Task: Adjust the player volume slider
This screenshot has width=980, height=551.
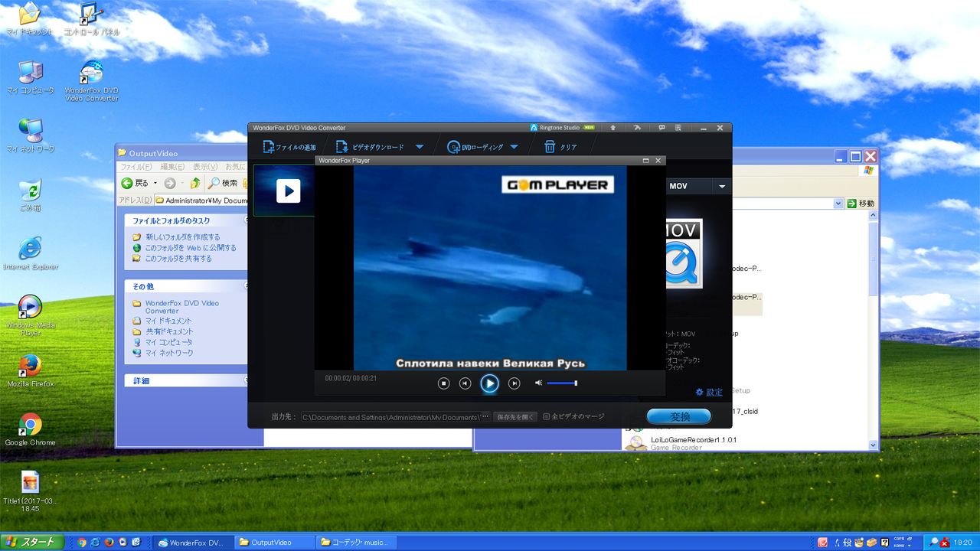Action: [562, 383]
